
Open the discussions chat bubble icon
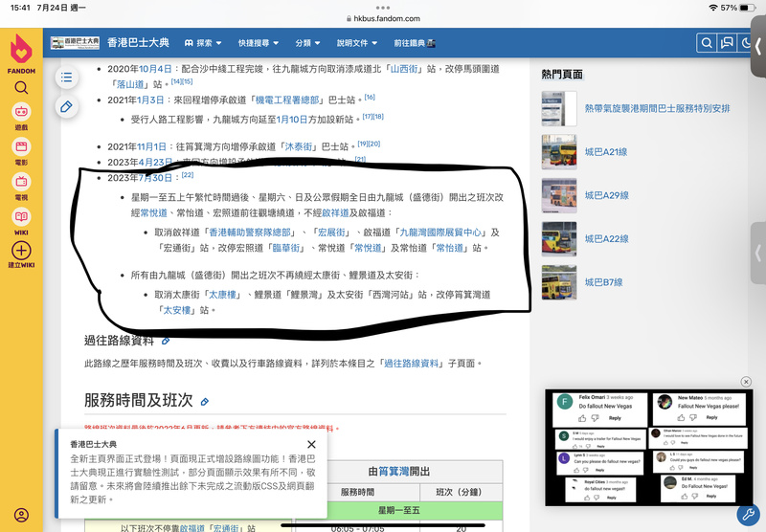(727, 43)
